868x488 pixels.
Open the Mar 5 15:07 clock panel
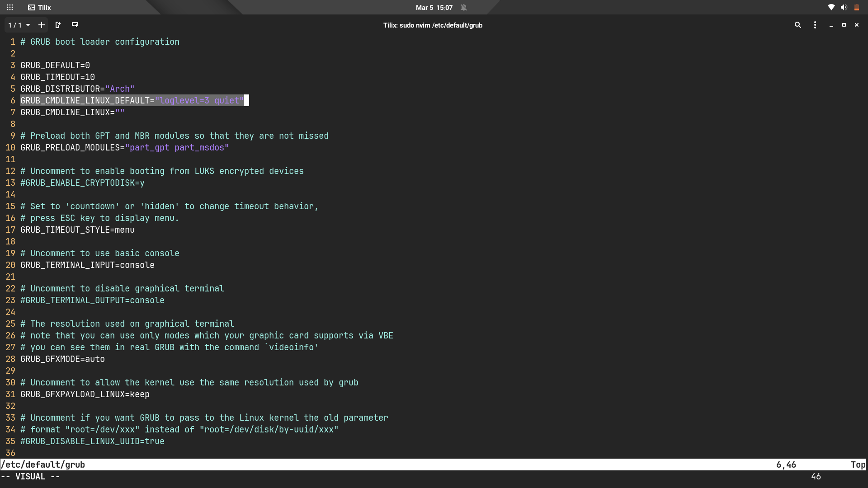[x=434, y=8]
